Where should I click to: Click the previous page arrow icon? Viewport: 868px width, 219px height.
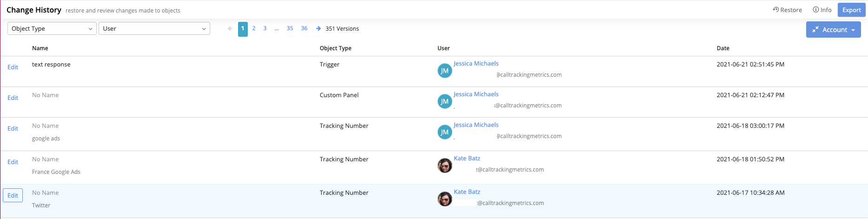tap(230, 28)
